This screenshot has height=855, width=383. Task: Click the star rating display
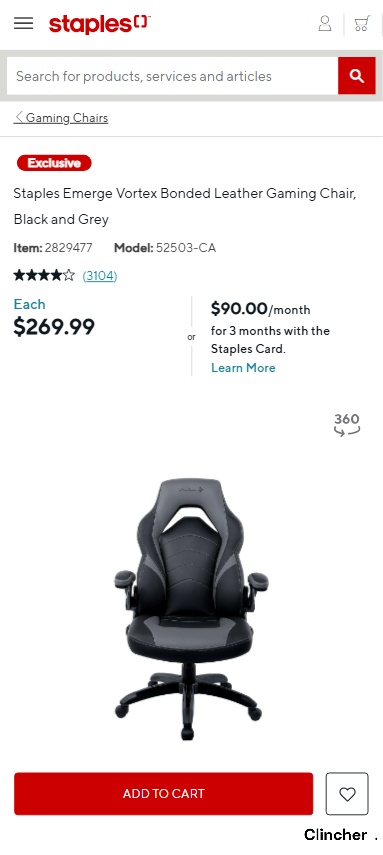click(x=44, y=275)
